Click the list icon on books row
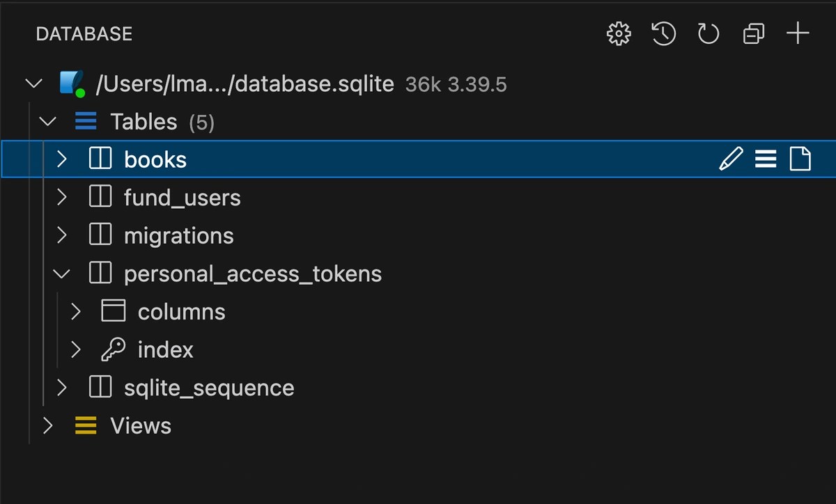The image size is (836, 504). coord(766,159)
